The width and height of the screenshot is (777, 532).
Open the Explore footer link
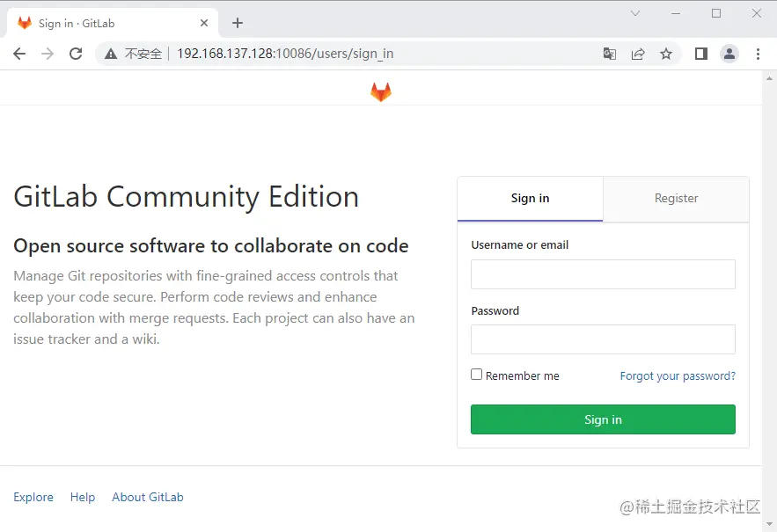pos(33,497)
